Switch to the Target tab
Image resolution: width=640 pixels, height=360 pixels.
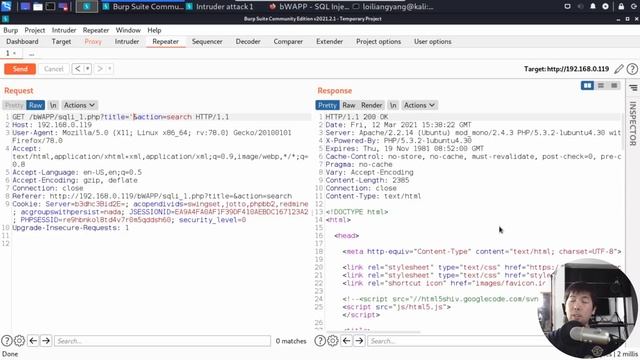click(x=61, y=42)
